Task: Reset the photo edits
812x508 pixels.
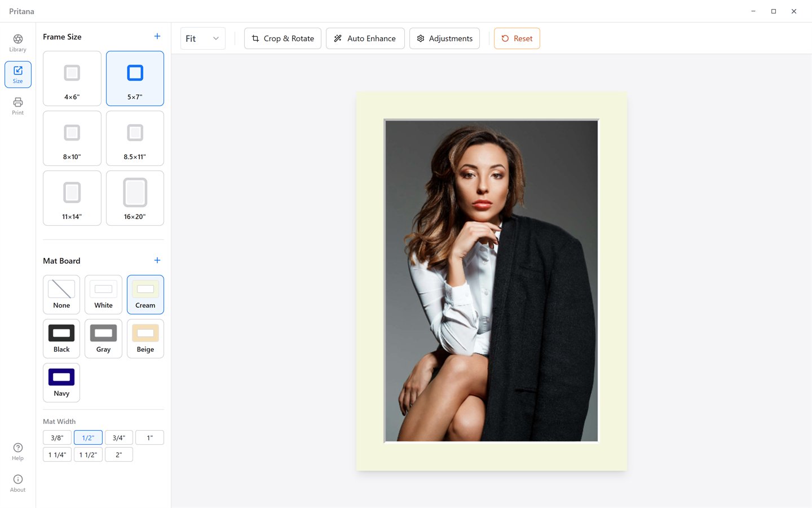Action: pos(517,38)
